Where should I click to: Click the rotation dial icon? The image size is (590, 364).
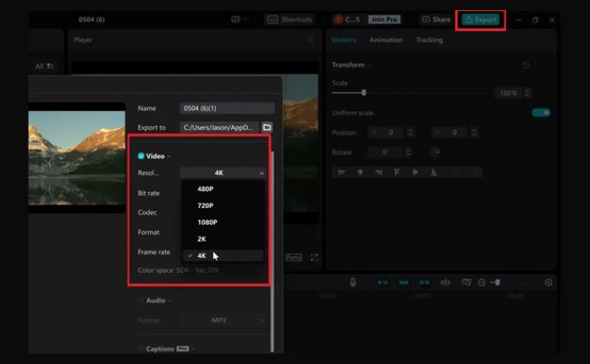pyautogui.click(x=436, y=153)
